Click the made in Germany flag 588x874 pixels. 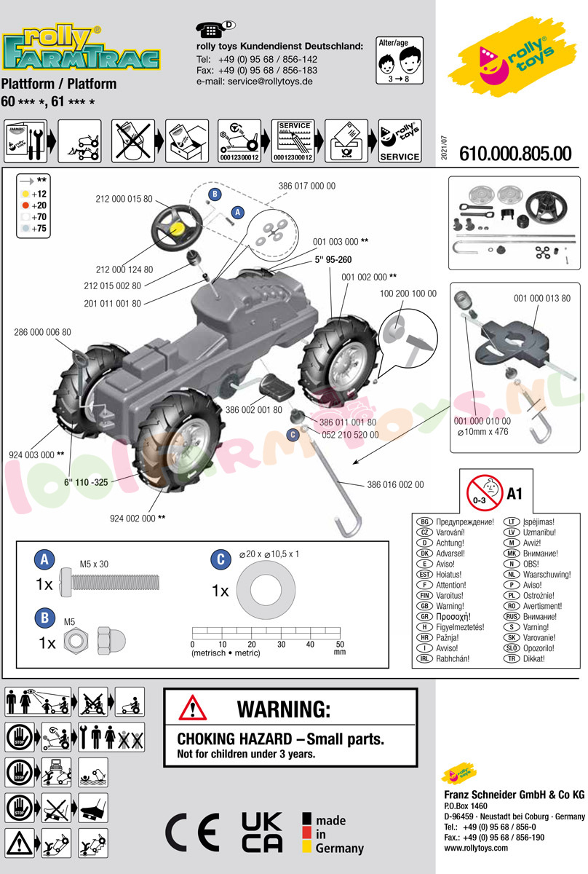(308, 832)
